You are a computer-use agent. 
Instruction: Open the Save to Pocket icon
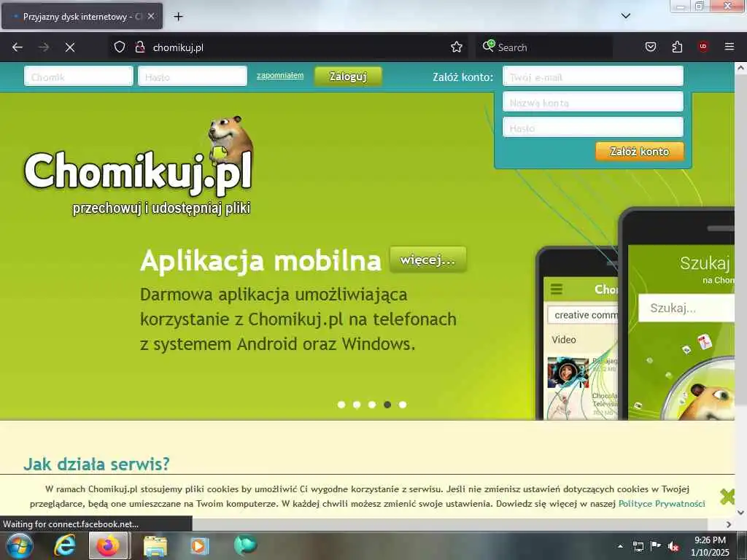(650, 47)
